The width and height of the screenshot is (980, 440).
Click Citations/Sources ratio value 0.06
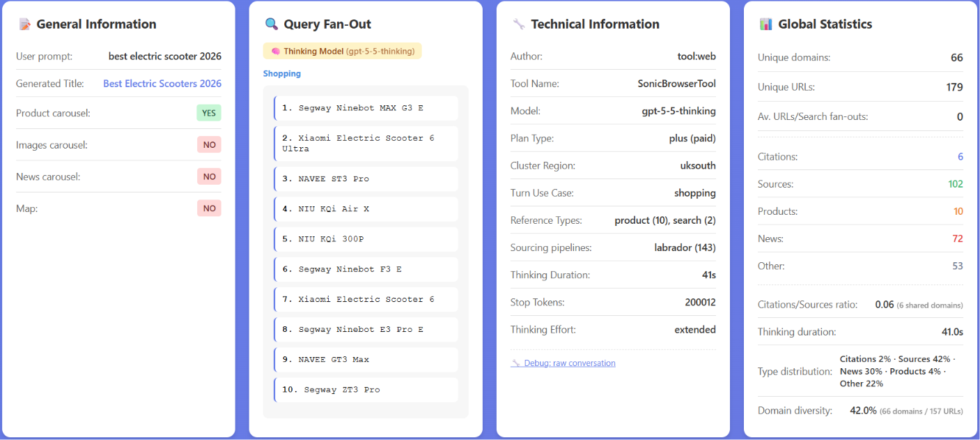pos(885,305)
